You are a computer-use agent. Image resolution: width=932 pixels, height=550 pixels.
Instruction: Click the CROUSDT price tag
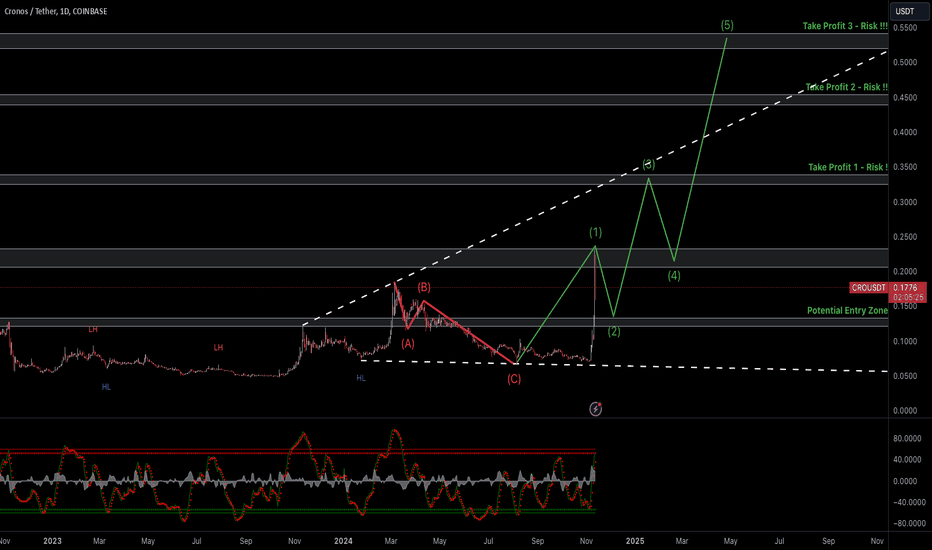(868, 288)
